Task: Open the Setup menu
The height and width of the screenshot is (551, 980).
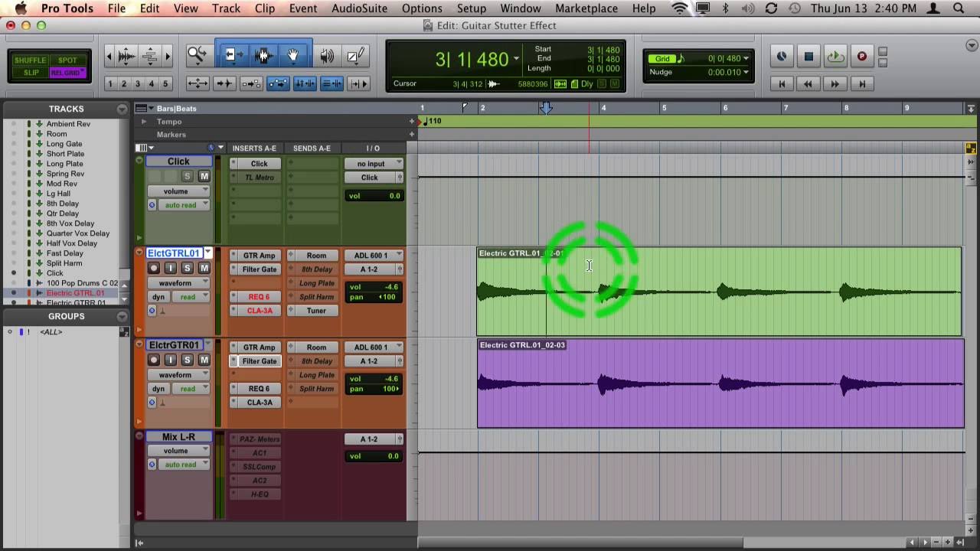Action: click(x=472, y=8)
